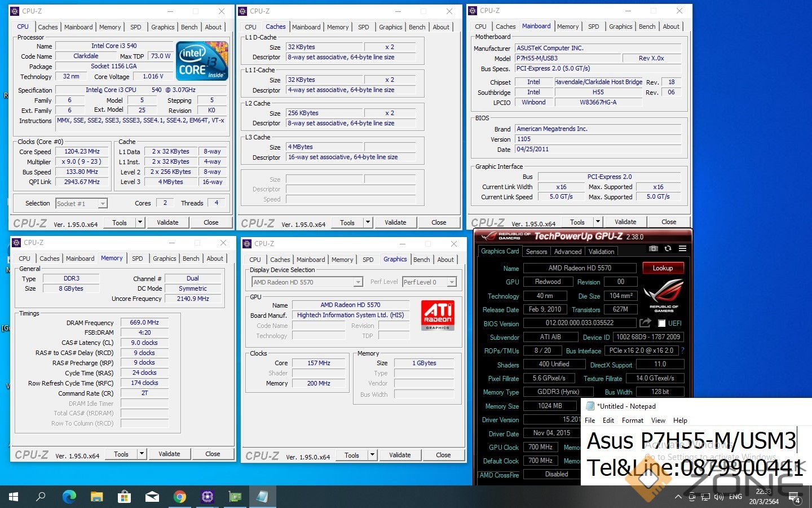Toggle the UEFI checkbox in GPU-Z
812x508 pixels.
point(661,323)
